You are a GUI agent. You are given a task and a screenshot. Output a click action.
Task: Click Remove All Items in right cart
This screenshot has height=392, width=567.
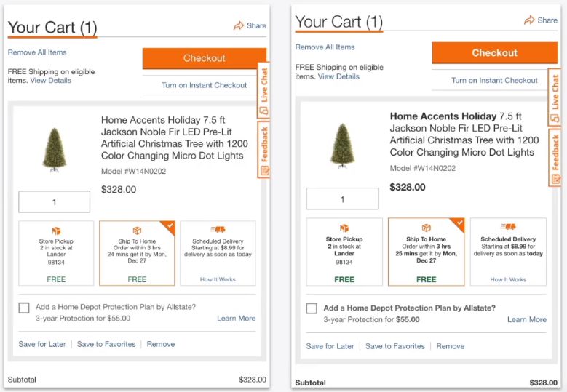click(325, 47)
